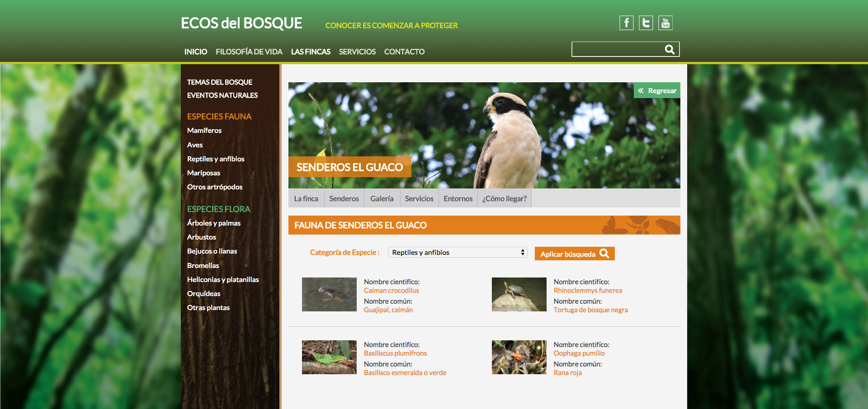This screenshot has width=868, height=409.
Task: Click the ECOS del BOSQUE logo
Action: tap(241, 24)
